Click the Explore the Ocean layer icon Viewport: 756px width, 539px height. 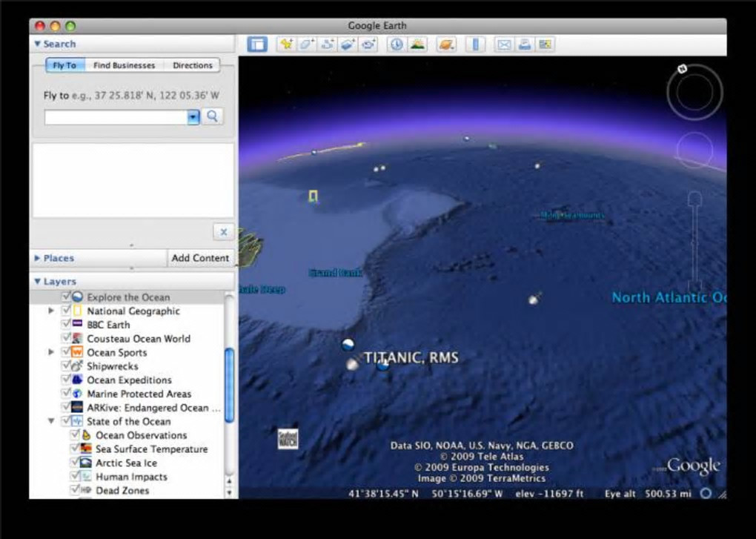[x=77, y=297]
